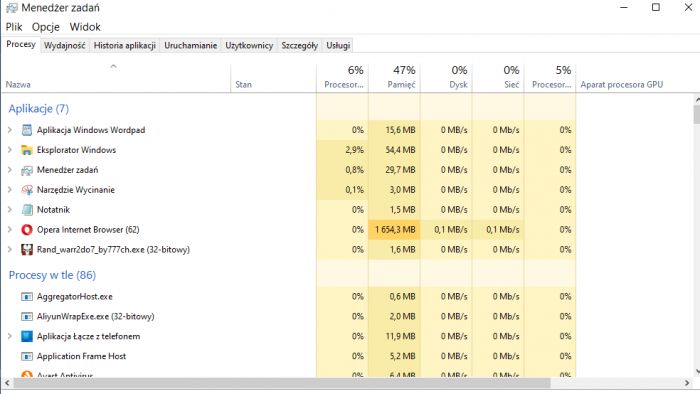
Task: Click the horizontal scrollbar right arrow
Action: coord(687,383)
